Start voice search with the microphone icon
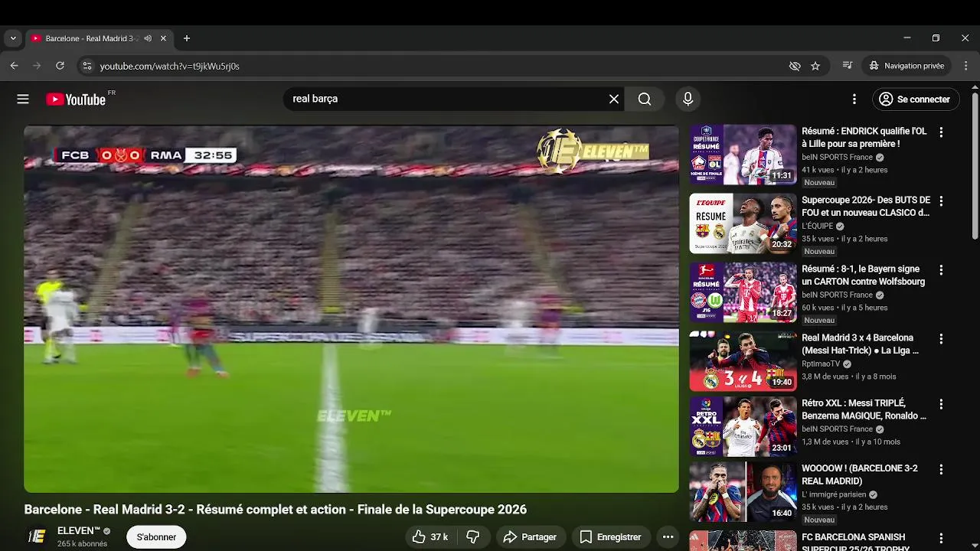 pos(688,99)
